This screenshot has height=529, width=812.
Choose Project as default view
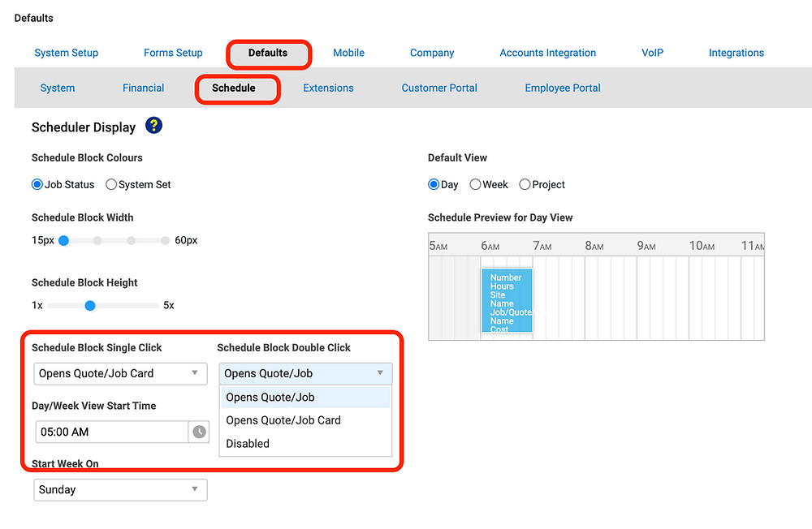tap(525, 185)
